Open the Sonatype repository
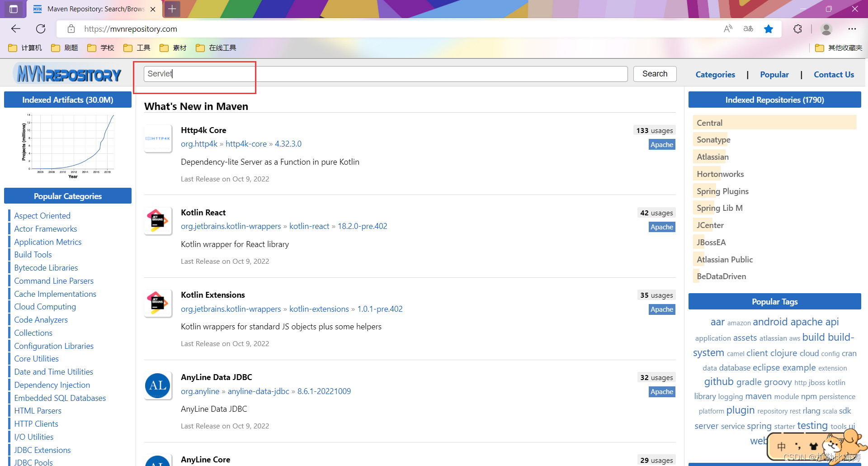 click(x=713, y=140)
